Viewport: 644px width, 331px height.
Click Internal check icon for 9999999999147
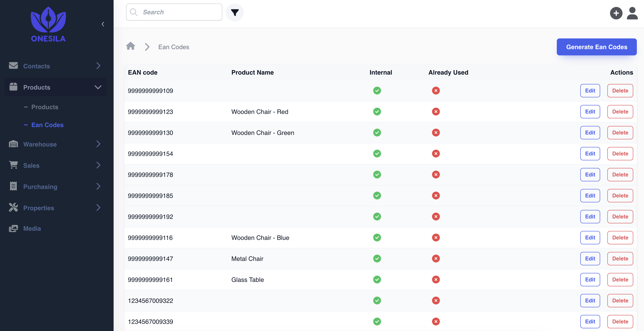377,259
